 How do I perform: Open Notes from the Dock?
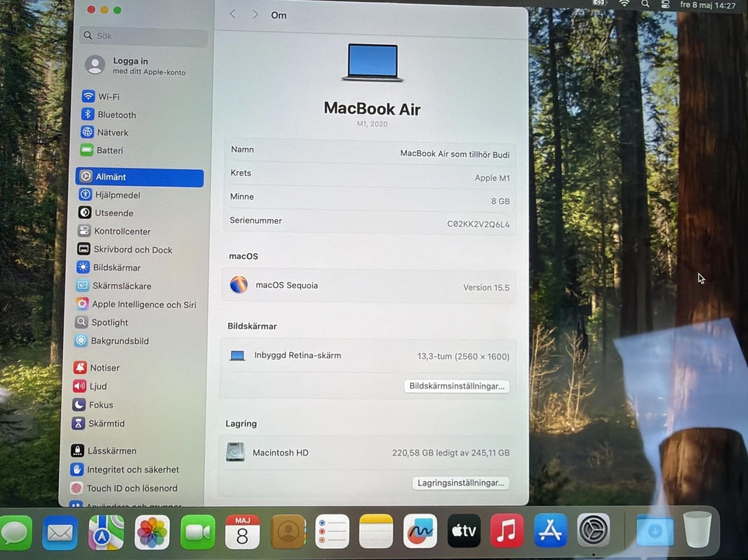[x=376, y=531]
